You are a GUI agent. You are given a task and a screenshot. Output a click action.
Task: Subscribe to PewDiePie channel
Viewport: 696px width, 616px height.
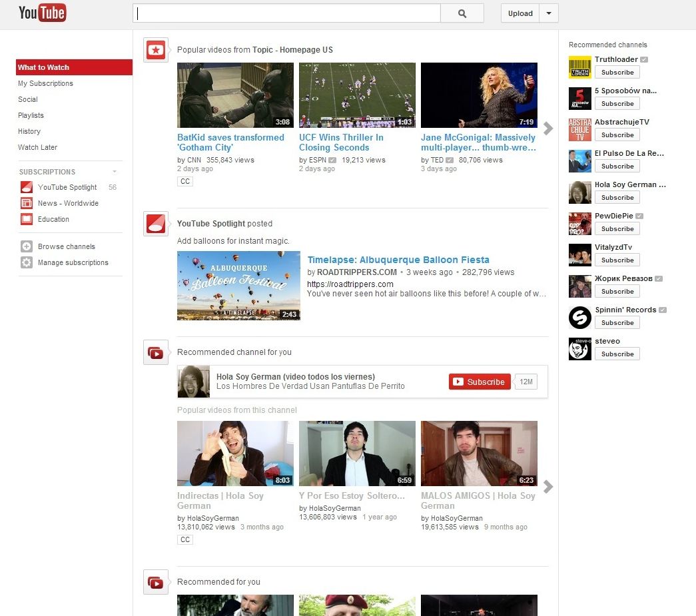(617, 228)
